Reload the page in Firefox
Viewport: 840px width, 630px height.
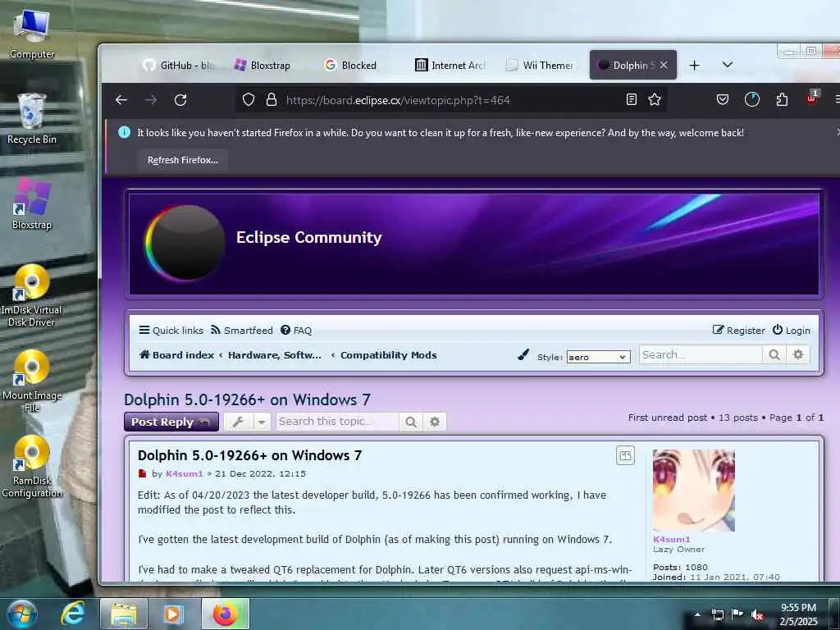180,99
